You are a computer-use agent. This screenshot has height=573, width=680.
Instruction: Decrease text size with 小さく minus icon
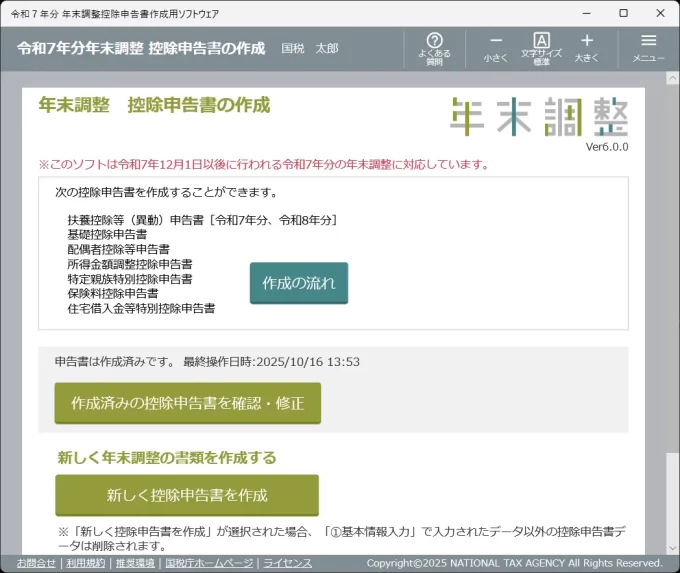click(496, 47)
